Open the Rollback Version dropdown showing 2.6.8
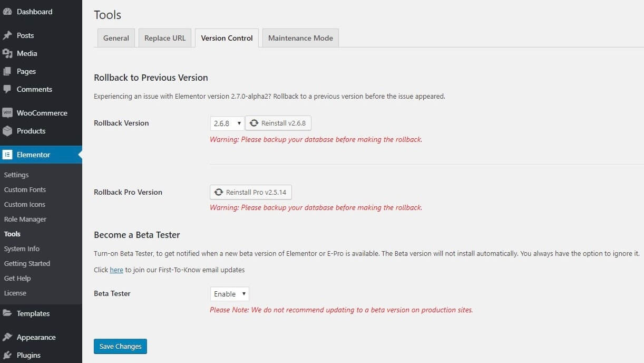This screenshot has width=644, height=363. [227, 123]
